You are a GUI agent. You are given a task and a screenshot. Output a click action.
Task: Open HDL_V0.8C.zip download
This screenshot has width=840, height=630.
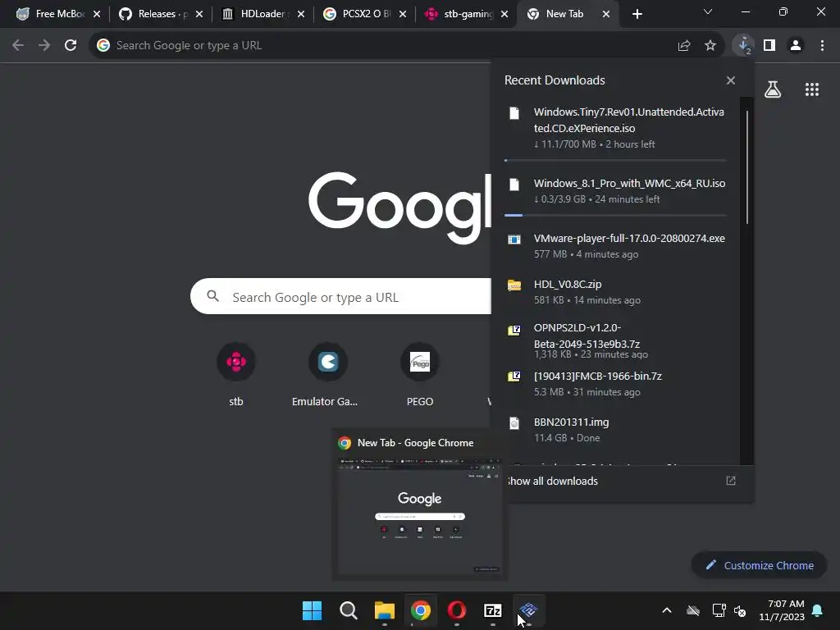click(615, 291)
